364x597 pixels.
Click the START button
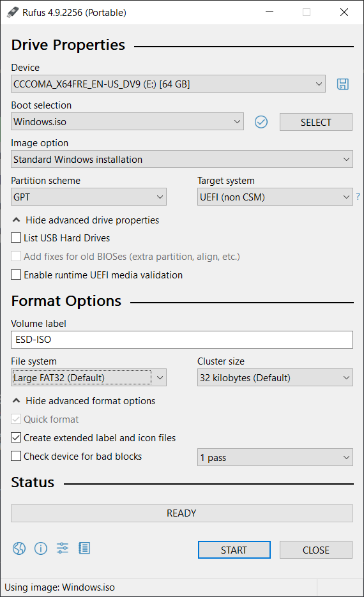234,550
